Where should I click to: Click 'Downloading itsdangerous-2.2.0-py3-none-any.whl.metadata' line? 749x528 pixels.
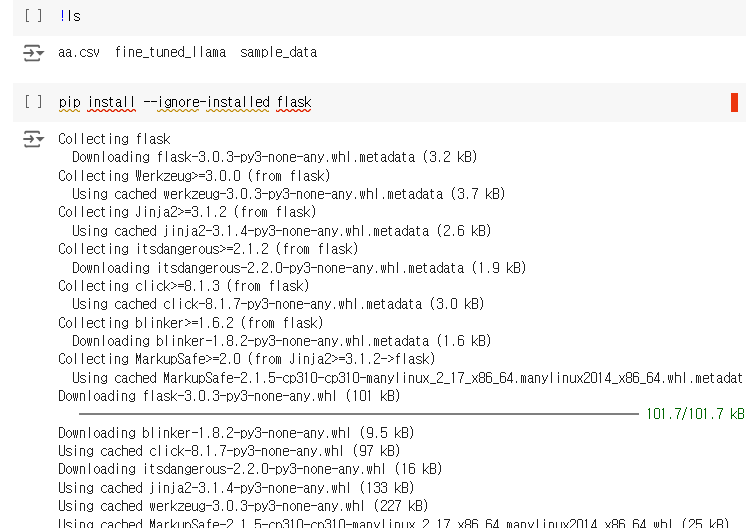click(299, 268)
